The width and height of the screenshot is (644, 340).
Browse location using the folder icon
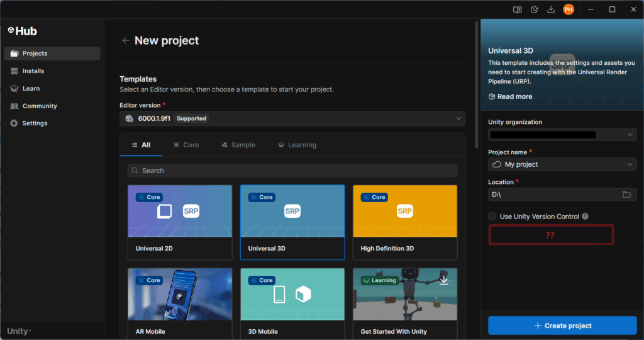click(626, 195)
